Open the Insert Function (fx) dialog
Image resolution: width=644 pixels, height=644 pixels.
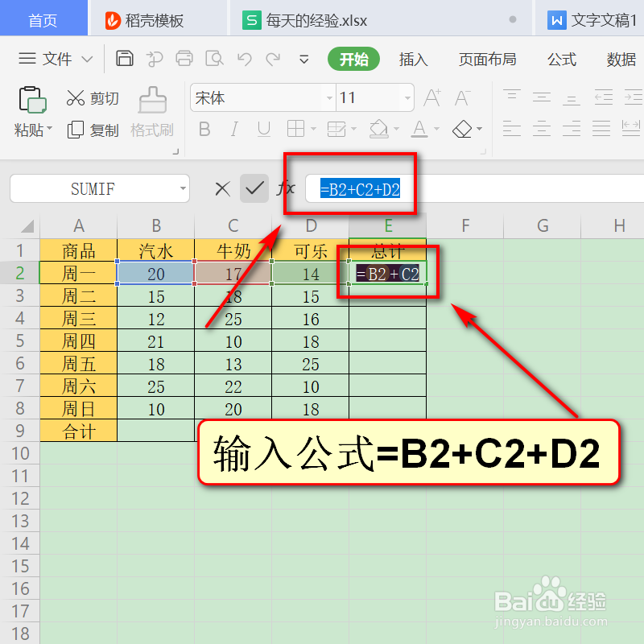pos(286,188)
